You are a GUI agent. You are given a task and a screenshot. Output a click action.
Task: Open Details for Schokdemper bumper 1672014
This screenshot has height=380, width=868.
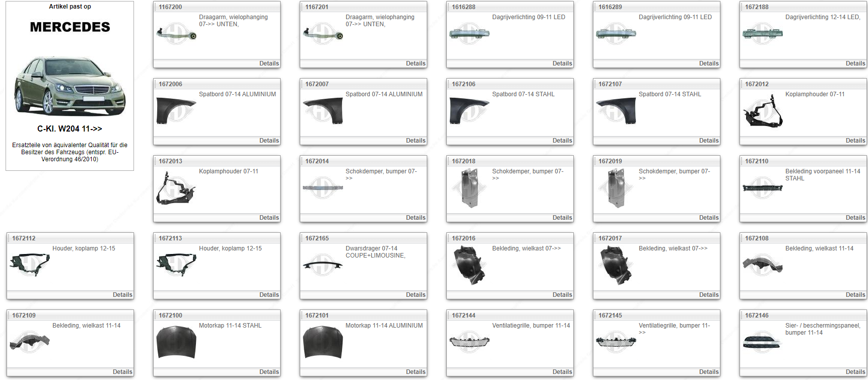[x=415, y=218]
